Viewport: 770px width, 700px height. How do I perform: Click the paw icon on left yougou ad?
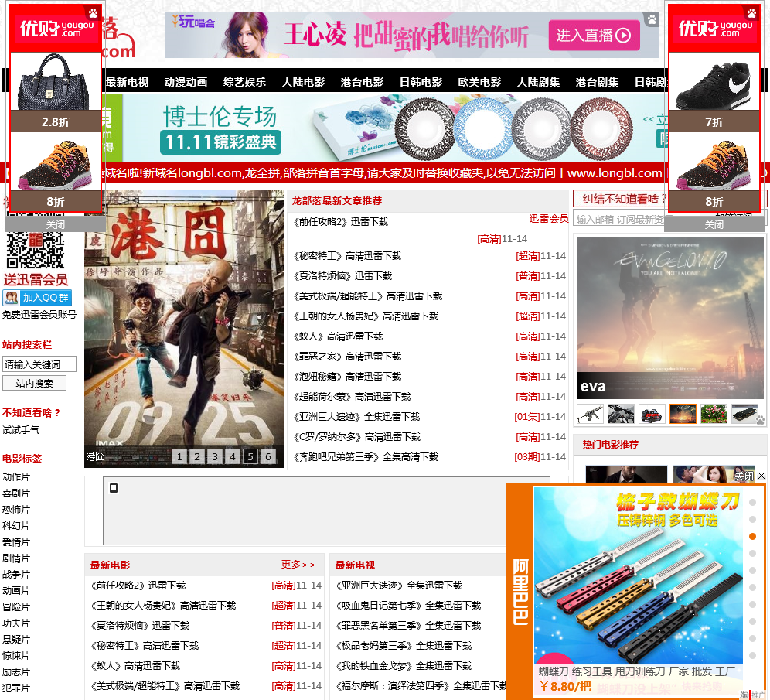click(92, 13)
